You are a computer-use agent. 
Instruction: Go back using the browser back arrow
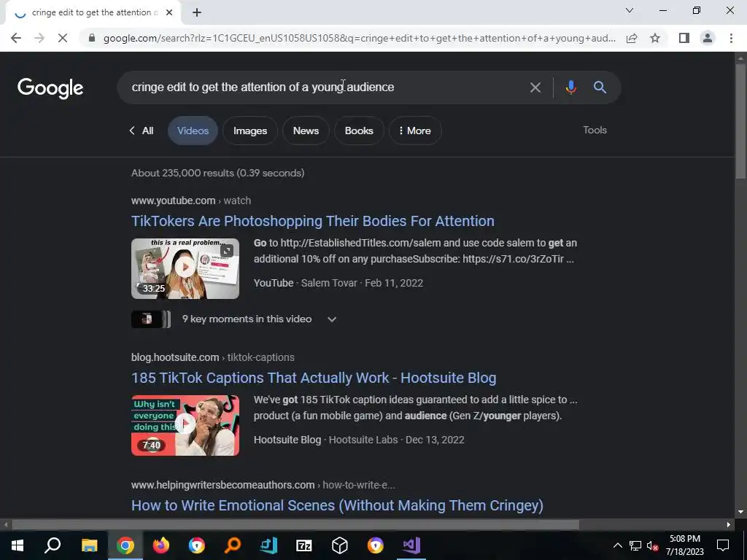[16, 38]
